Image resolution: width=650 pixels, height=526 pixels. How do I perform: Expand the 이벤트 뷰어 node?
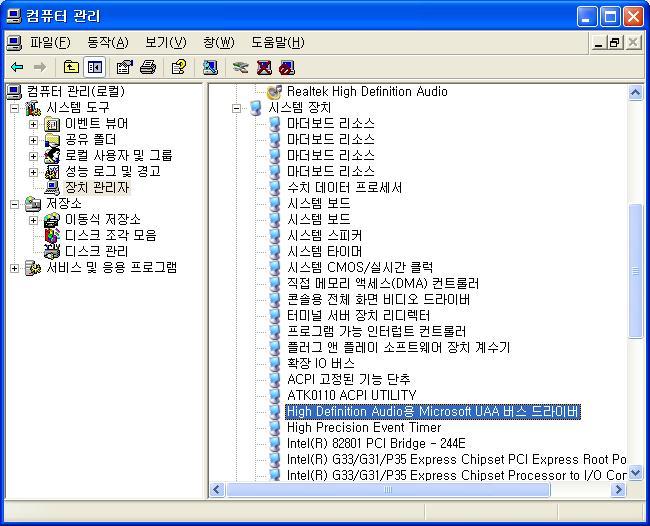(33, 124)
